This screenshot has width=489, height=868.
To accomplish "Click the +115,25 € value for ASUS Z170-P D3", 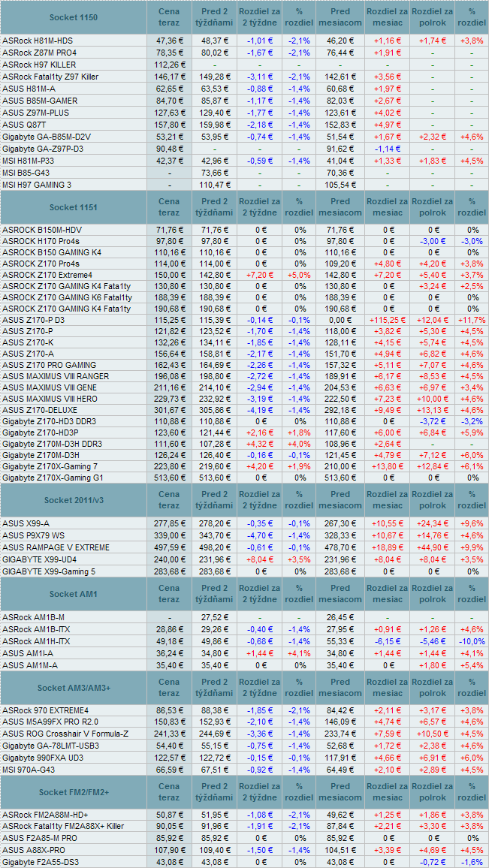I will click(x=387, y=321).
